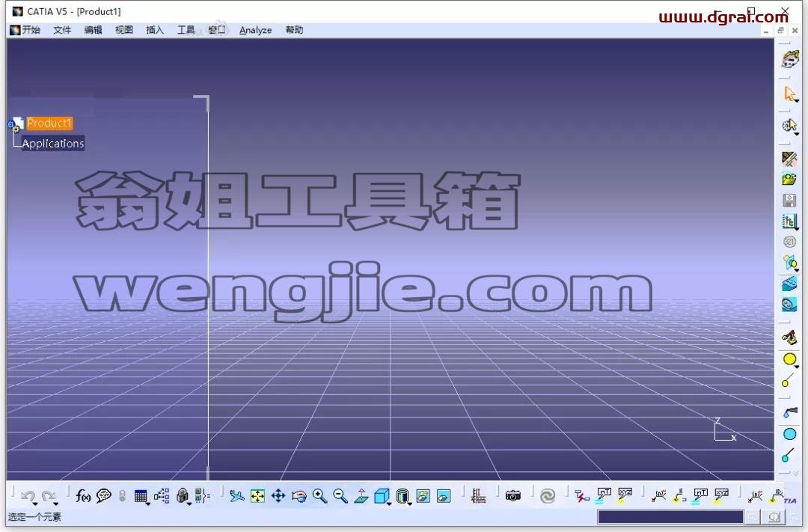The image size is (808, 532).
Task: Click the comment speech bubble icon
Action: point(103,496)
